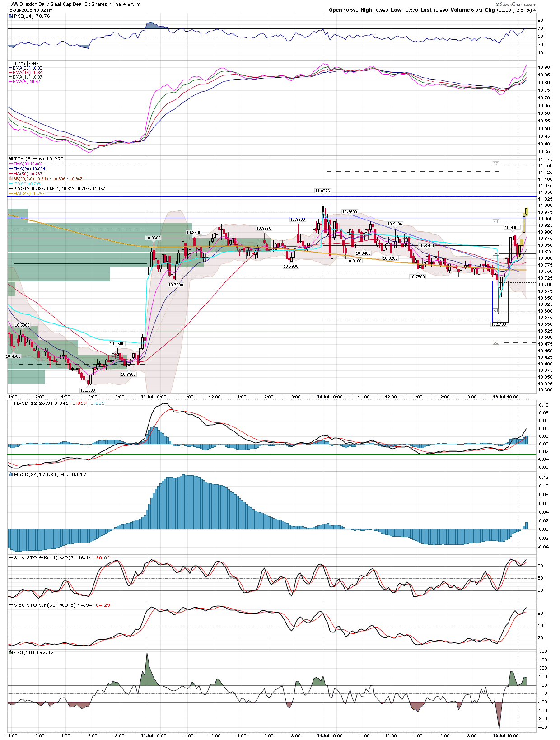The height and width of the screenshot is (740, 560).
Task: Click the 'RSI(14) 70.76' panel label
Action: tap(32, 16)
